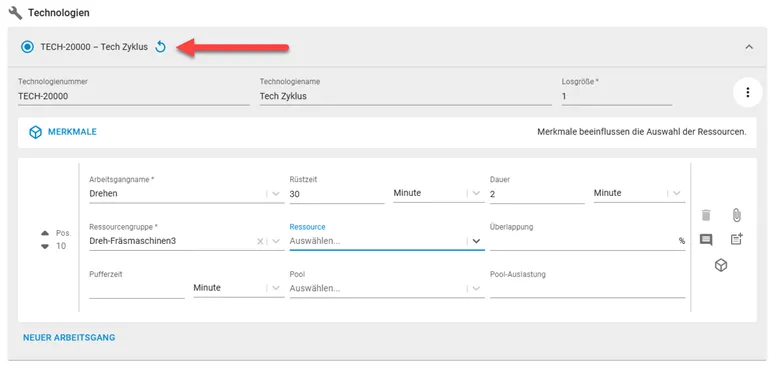Open the Pufferzeit unit dropdown
Viewport: 781px width, 373px height.
(239, 288)
